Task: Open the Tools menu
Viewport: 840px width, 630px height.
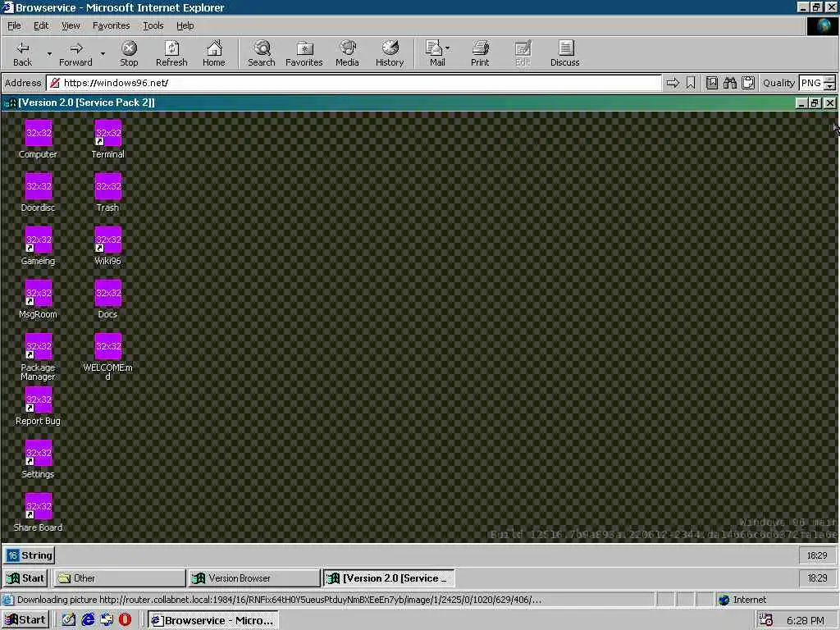Action: [x=153, y=25]
